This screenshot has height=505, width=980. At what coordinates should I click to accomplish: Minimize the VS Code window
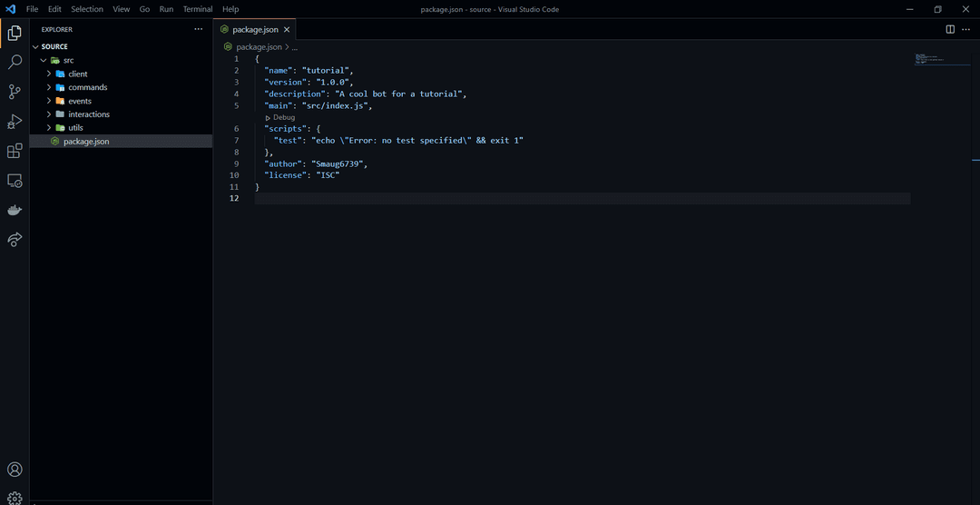pos(909,9)
